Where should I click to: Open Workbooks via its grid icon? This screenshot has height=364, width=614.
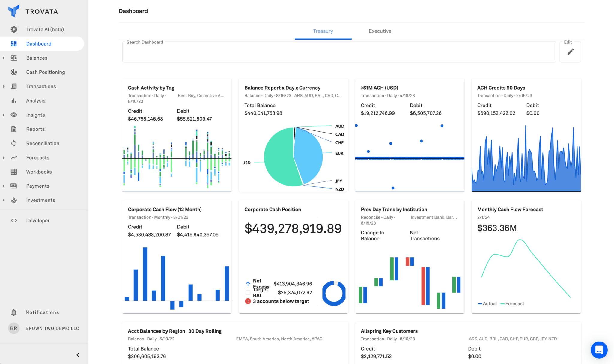click(14, 172)
